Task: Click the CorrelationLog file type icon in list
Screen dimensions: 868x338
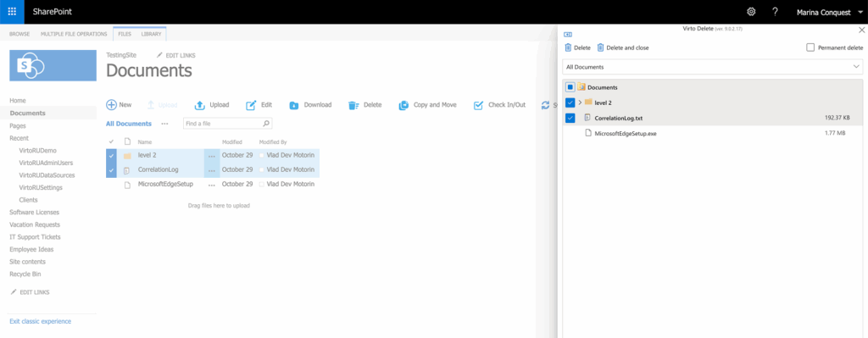Action: pos(127,170)
